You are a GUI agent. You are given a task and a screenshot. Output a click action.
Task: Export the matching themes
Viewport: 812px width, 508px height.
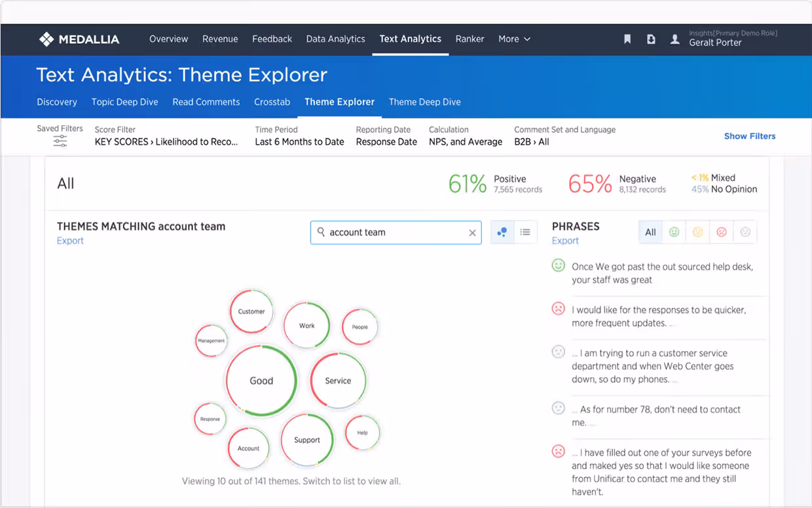(x=70, y=241)
